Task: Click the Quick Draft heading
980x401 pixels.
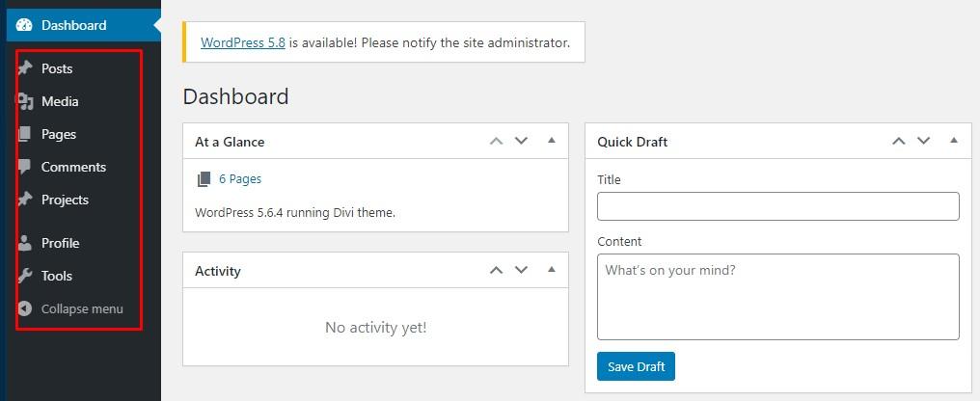Action: coord(633,142)
